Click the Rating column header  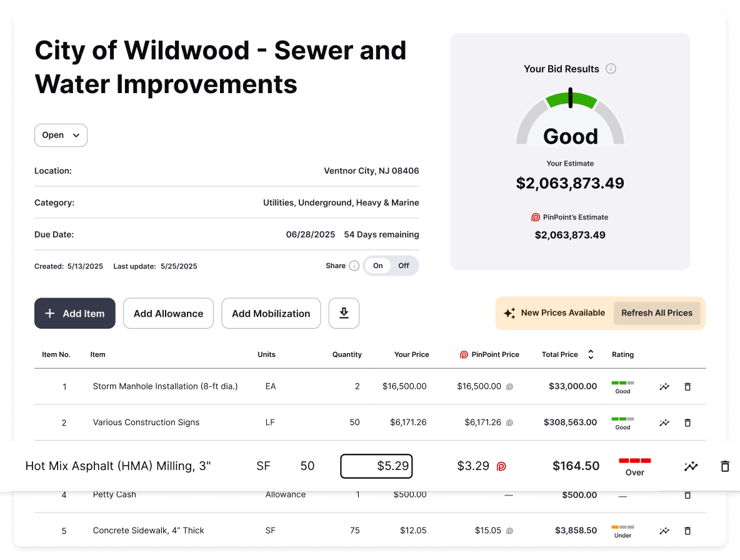coord(622,354)
